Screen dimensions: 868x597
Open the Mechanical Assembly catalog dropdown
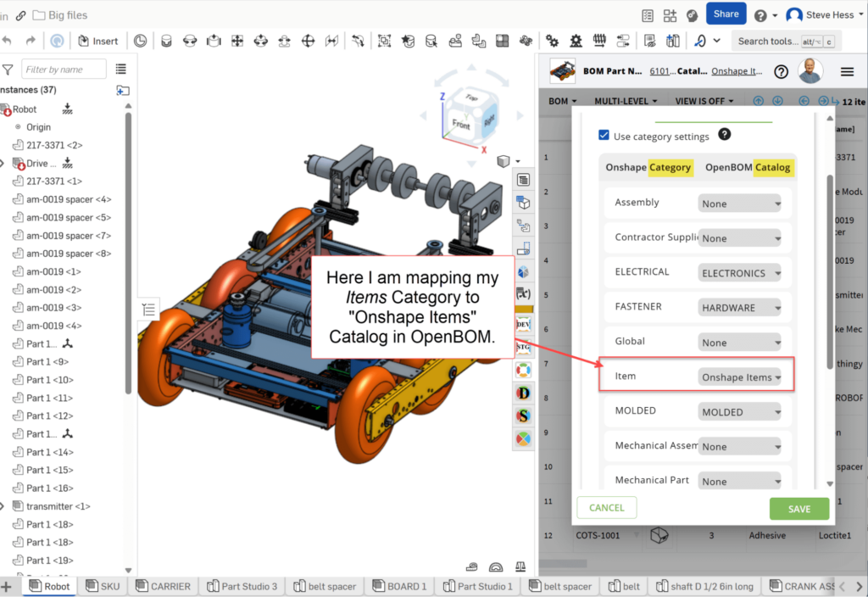click(739, 446)
